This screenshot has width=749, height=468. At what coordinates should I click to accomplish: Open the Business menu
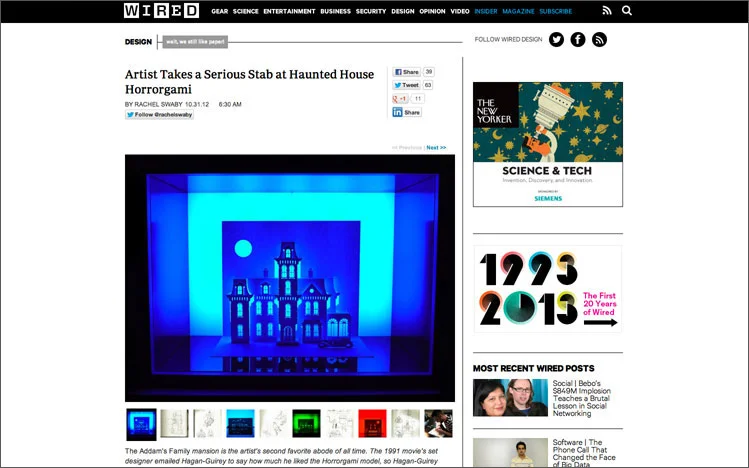click(x=335, y=11)
